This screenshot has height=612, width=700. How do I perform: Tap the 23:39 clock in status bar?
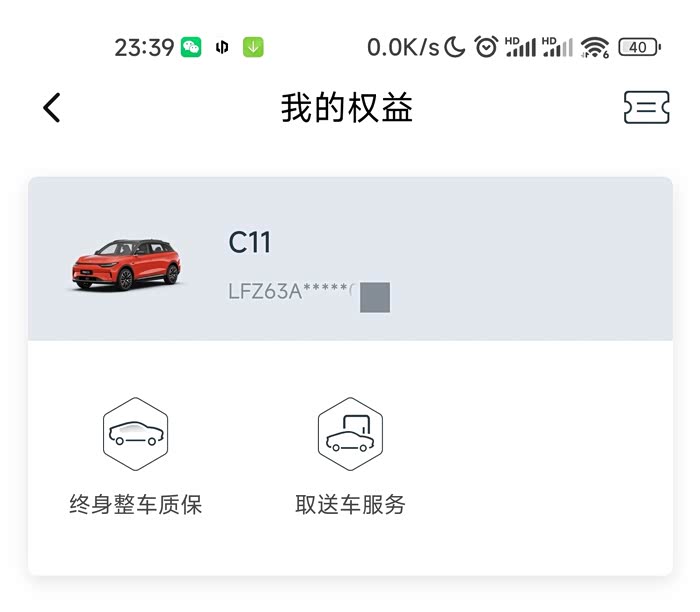(x=144, y=47)
